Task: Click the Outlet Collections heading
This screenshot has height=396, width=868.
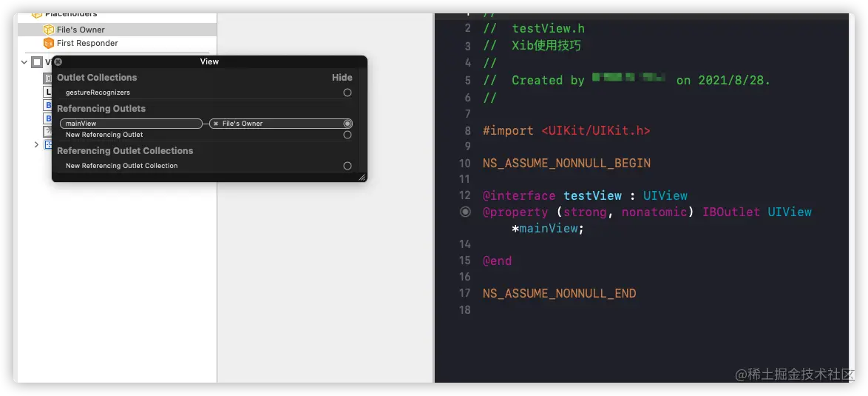Action: coord(97,78)
